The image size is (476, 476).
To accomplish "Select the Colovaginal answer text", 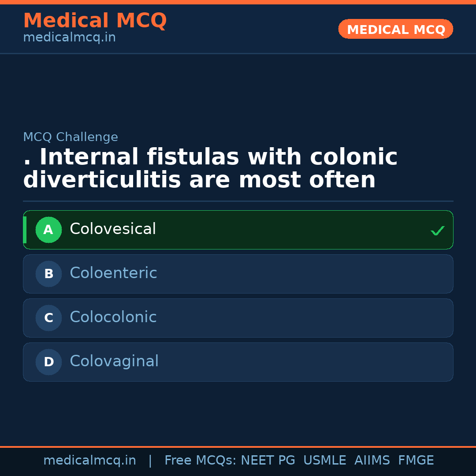I will (x=114, y=361).
